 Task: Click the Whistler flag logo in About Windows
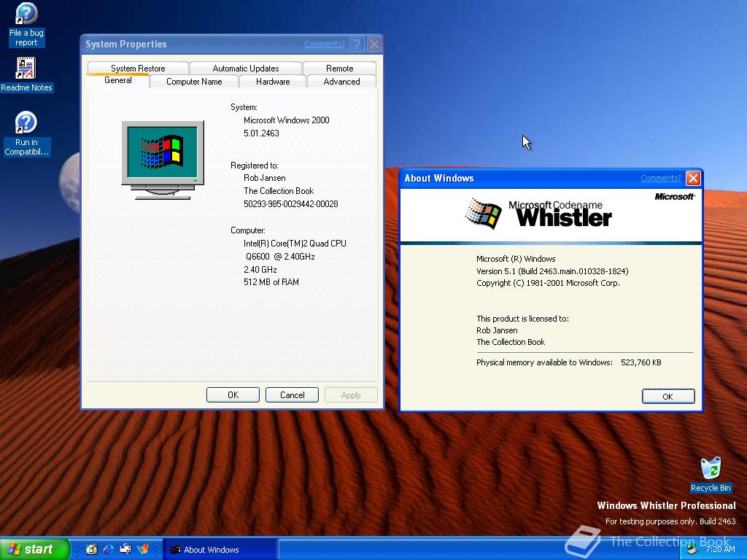pos(483,214)
